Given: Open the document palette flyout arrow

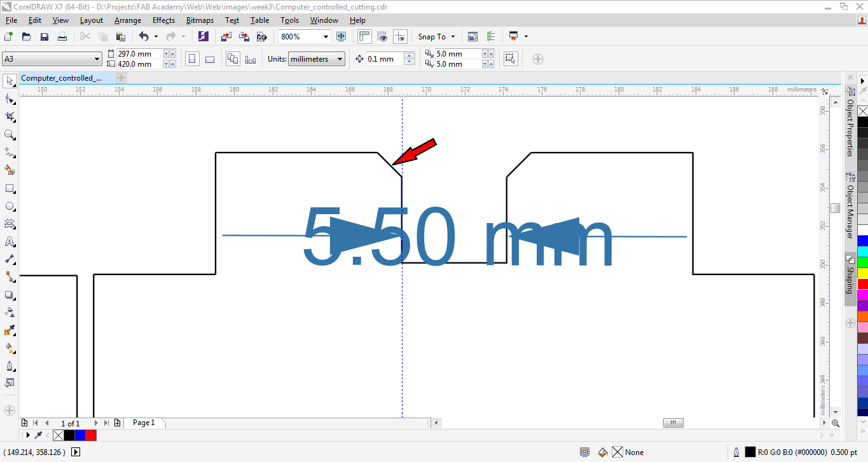Looking at the screenshot, I should pyautogui.click(x=28, y=435).
